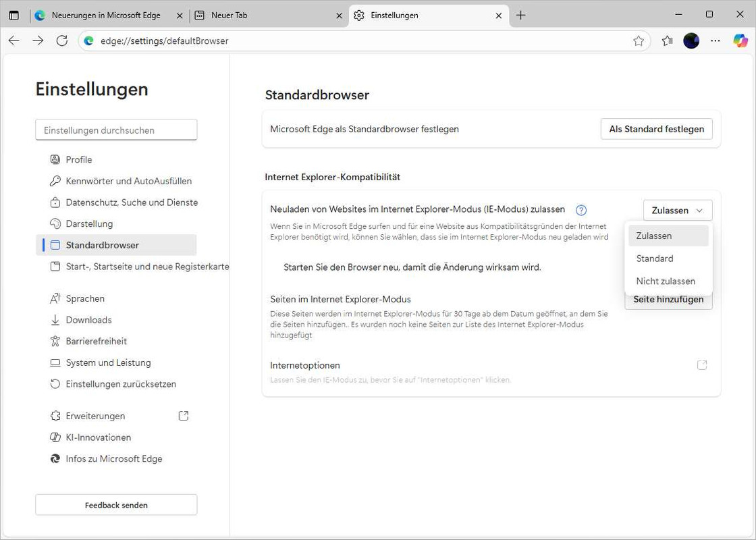Add page to favorites star icon
The image size is (756, 540).
pyautogui.click(x=639, y=41)
